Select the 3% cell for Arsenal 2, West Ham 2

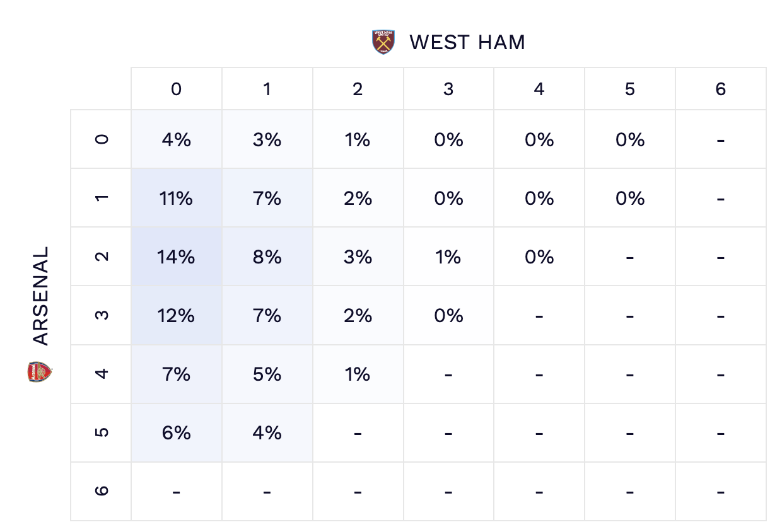click(358, 257)
